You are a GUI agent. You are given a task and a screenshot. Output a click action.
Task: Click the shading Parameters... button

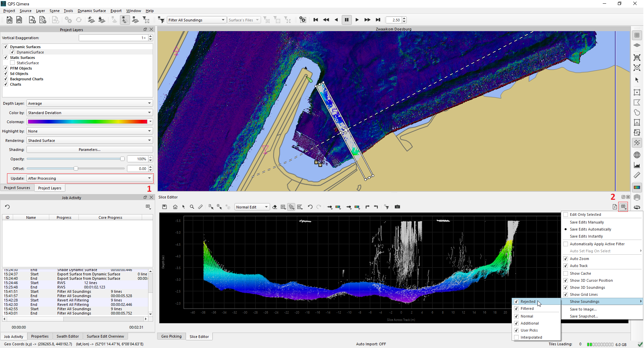click(89, 150)
